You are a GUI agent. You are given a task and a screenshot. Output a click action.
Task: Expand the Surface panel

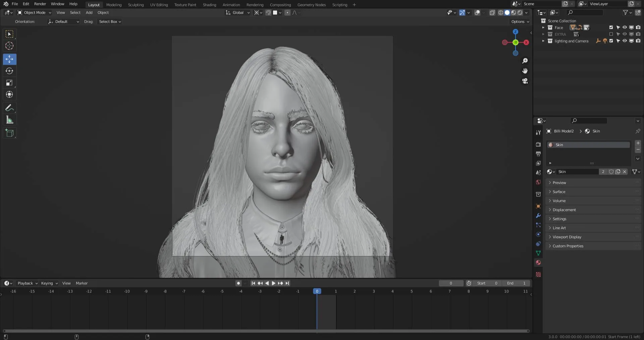coord(559,192)
